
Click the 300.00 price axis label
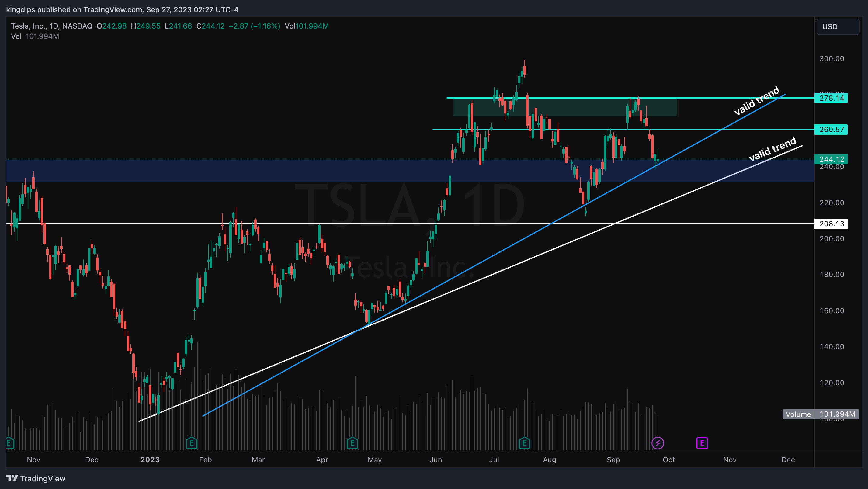[x=832, y=59]
